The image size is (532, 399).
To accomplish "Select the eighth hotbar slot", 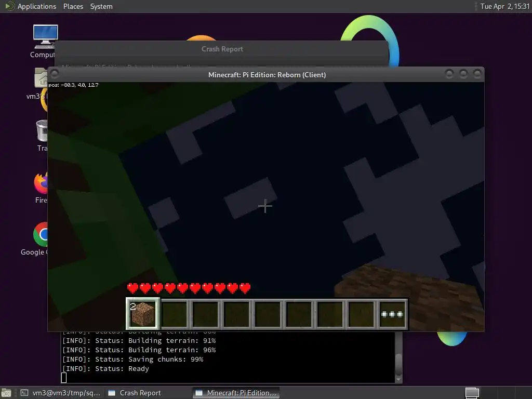I will (x=362, y=314).
